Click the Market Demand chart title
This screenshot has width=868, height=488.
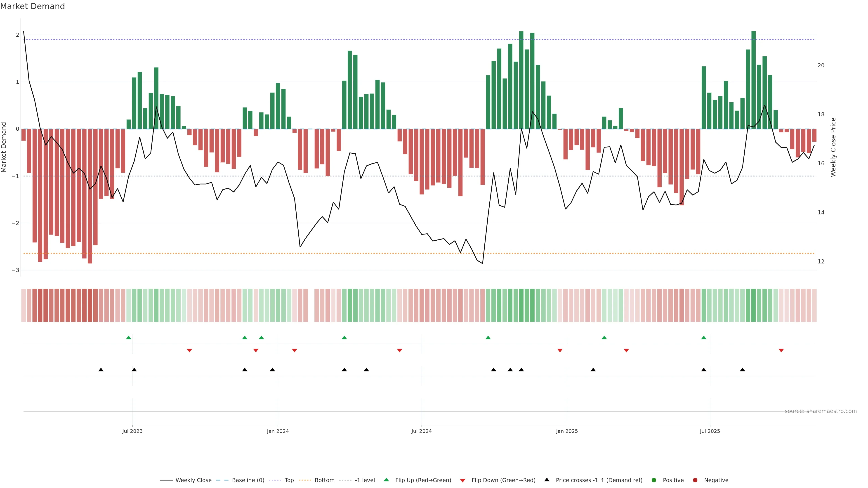pos(32,6)
